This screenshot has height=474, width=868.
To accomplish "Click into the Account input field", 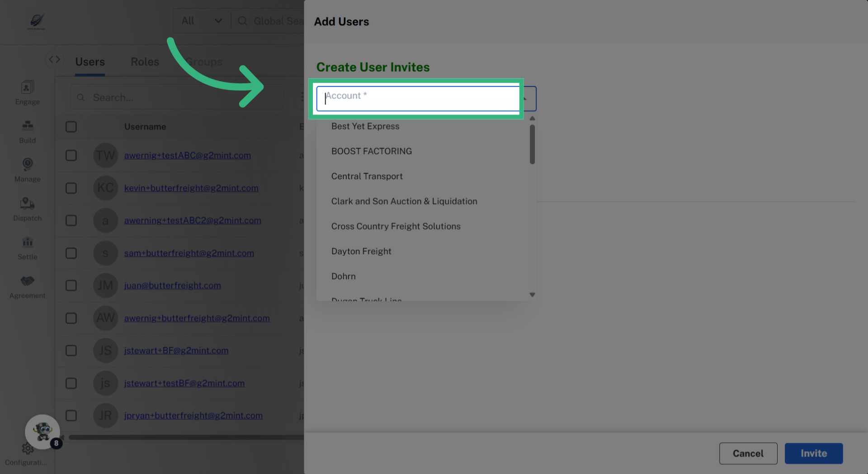I will pos(418,98).
